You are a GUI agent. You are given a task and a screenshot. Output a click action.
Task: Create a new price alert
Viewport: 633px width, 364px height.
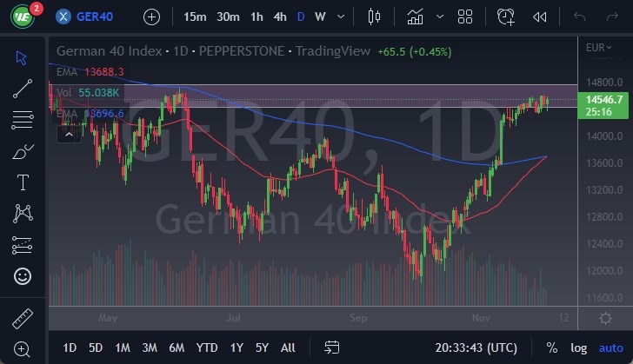tap(506, 17)
